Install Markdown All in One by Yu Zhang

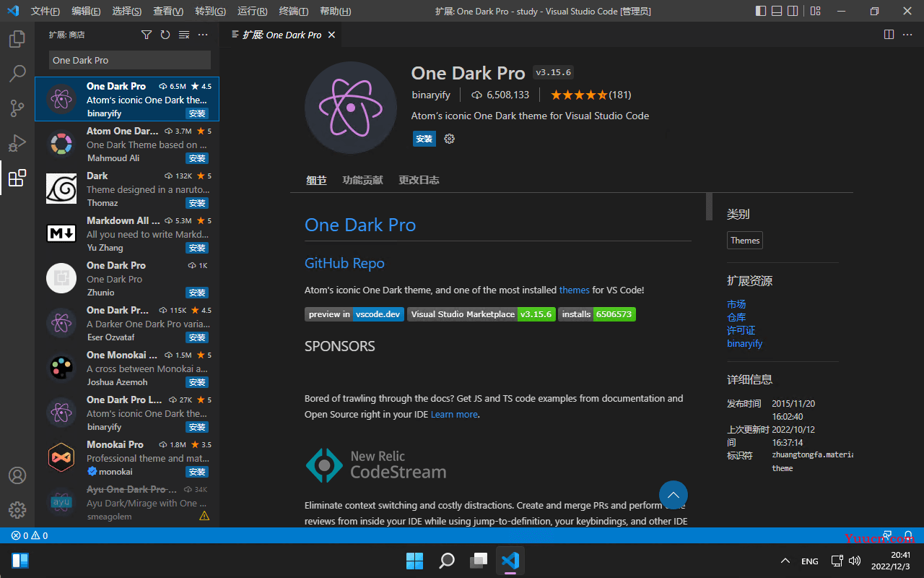point(197,248)
